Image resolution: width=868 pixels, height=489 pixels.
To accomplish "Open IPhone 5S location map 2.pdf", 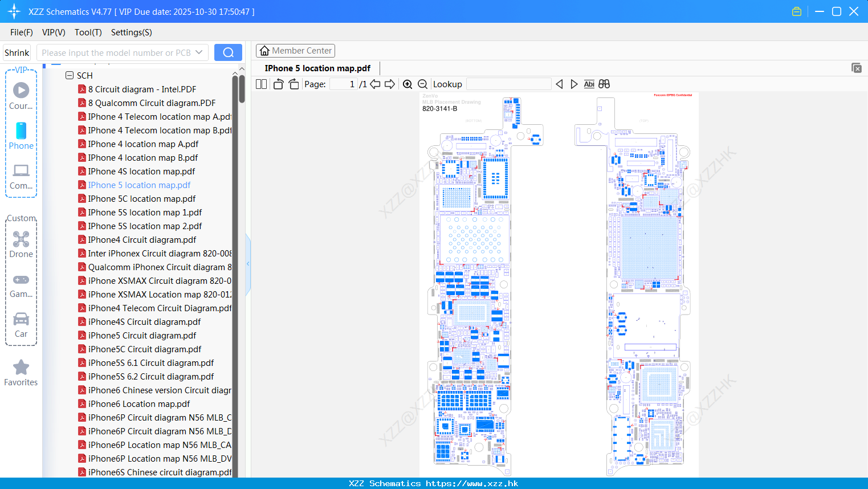I will point(145,226).
